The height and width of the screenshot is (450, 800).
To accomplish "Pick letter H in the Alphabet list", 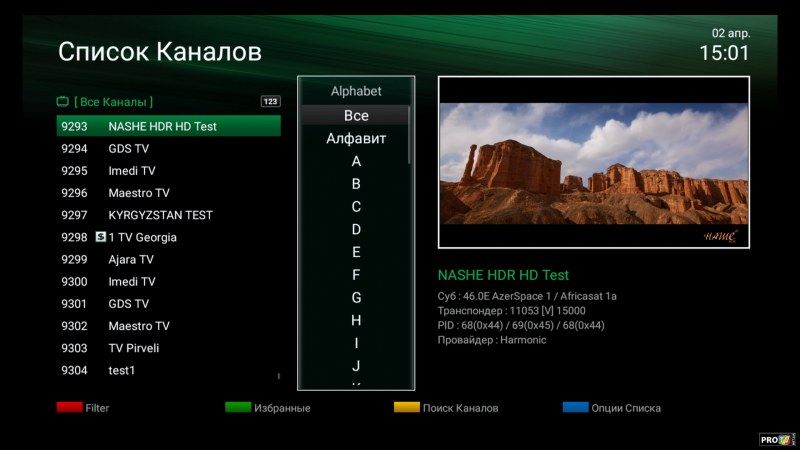I will [356, 320].
